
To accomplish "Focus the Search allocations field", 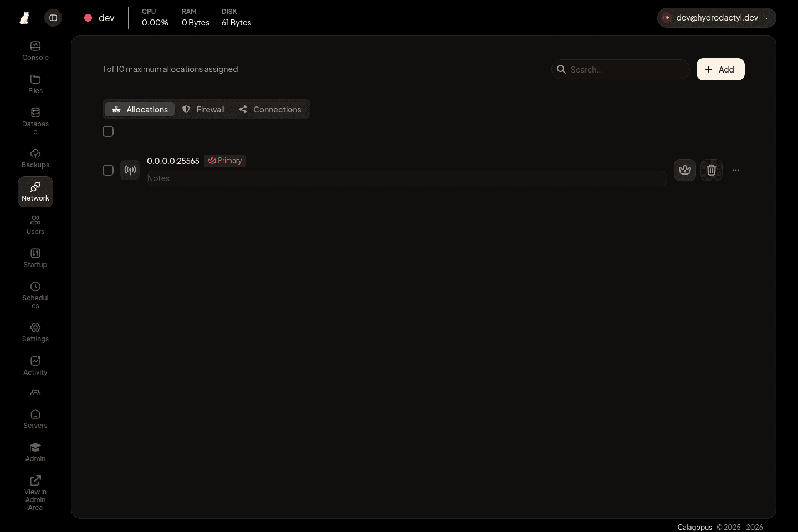I will (621, 69).
